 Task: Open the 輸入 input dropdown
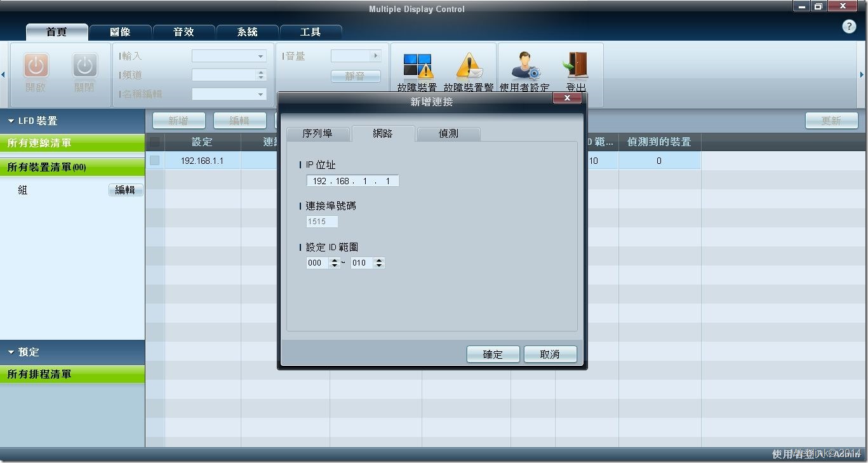pos(229,57)
